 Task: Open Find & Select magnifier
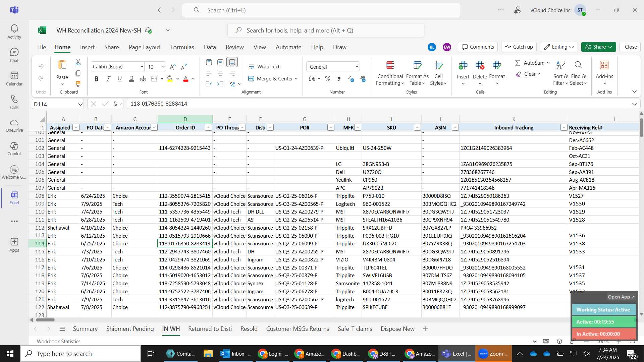(x=578, y=65)
